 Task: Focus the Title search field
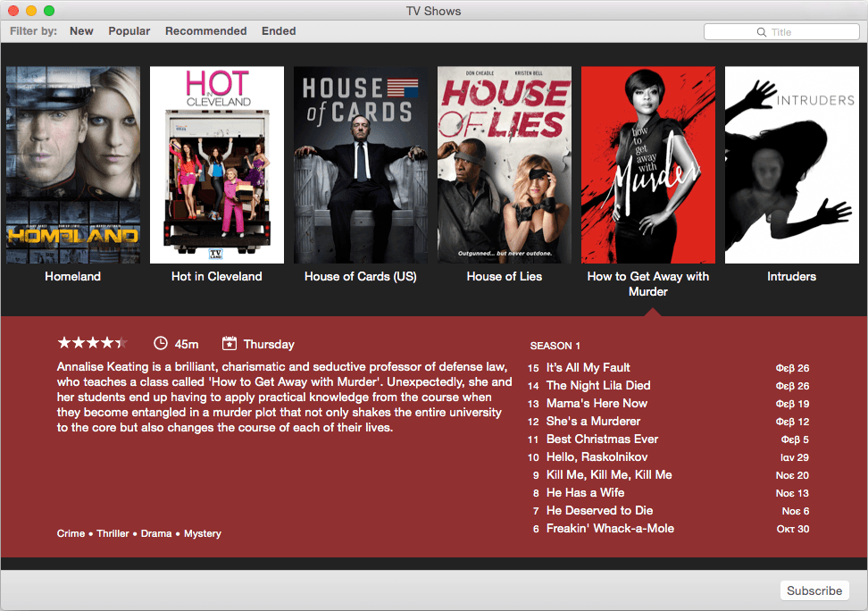pyautogui.click(x=781, y=32)
